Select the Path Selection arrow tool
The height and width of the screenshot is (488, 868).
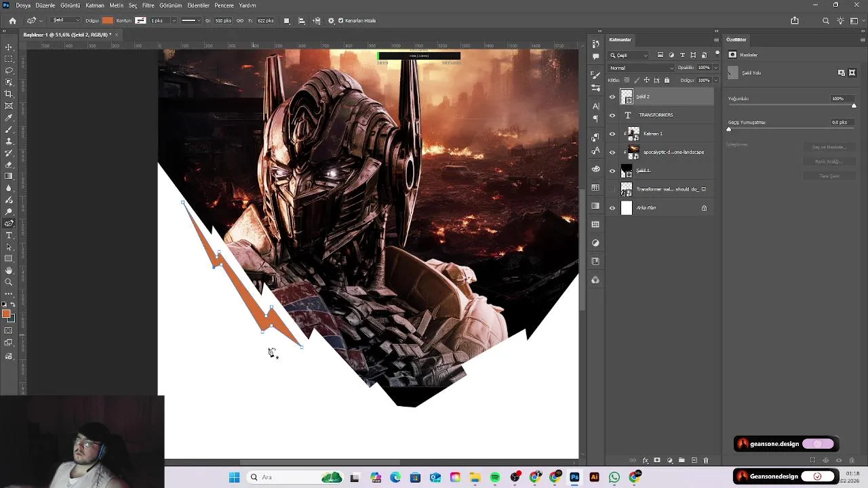[x=9, y=247]
